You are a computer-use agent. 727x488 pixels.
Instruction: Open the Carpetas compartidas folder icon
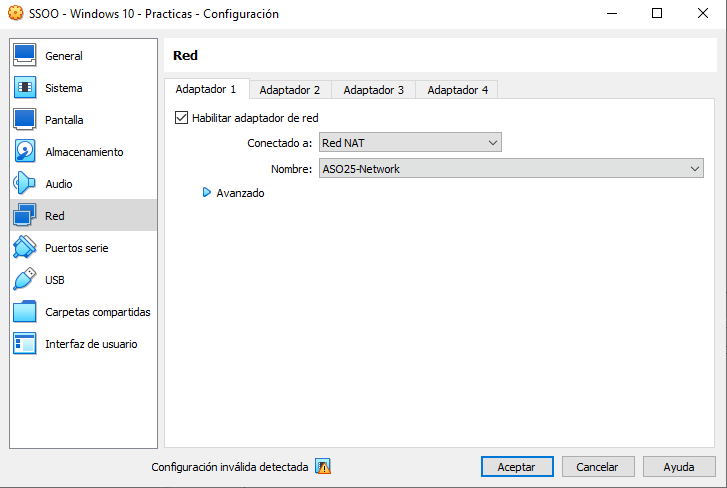[25, 312]
